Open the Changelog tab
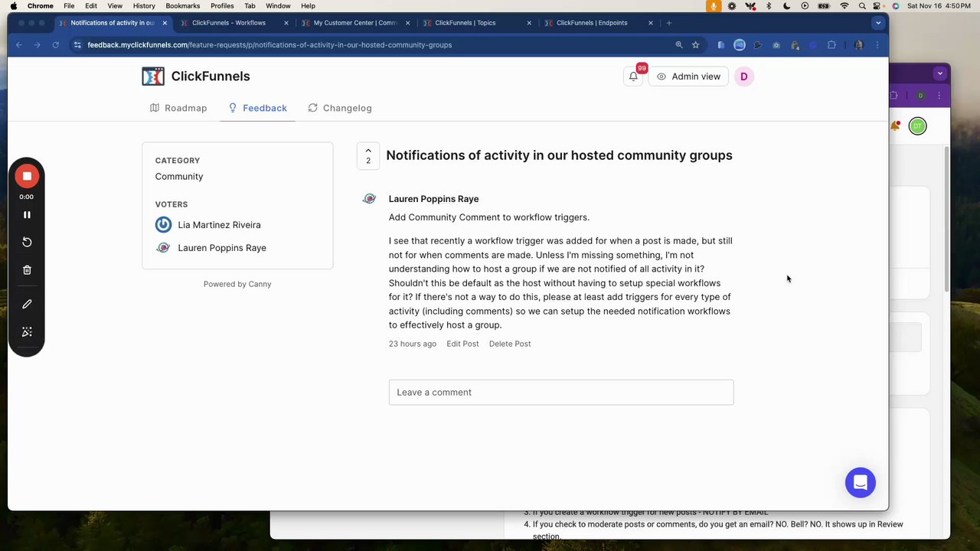The height and width of the screenshot is (551, 980). 340,108
